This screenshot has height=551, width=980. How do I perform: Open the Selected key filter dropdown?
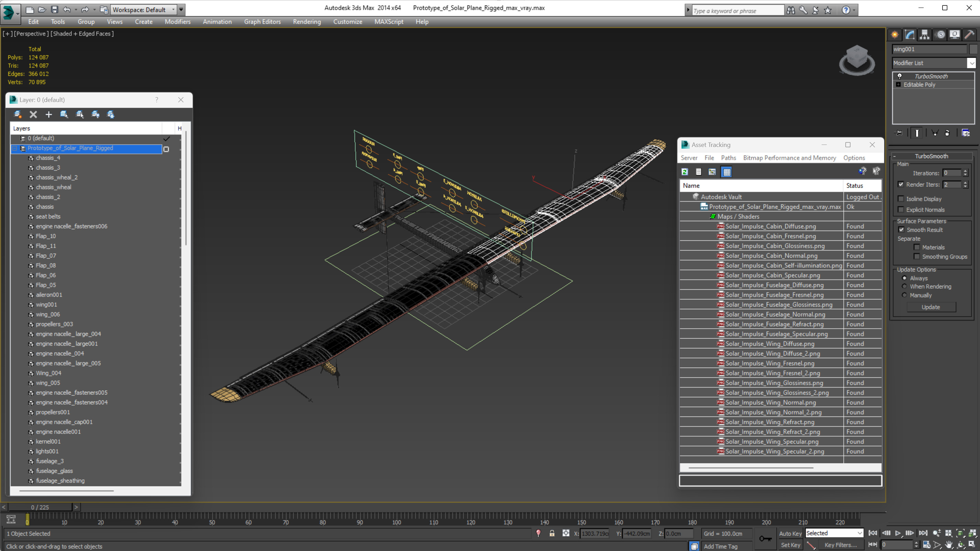pyautogui.click(x=860, y=533)
